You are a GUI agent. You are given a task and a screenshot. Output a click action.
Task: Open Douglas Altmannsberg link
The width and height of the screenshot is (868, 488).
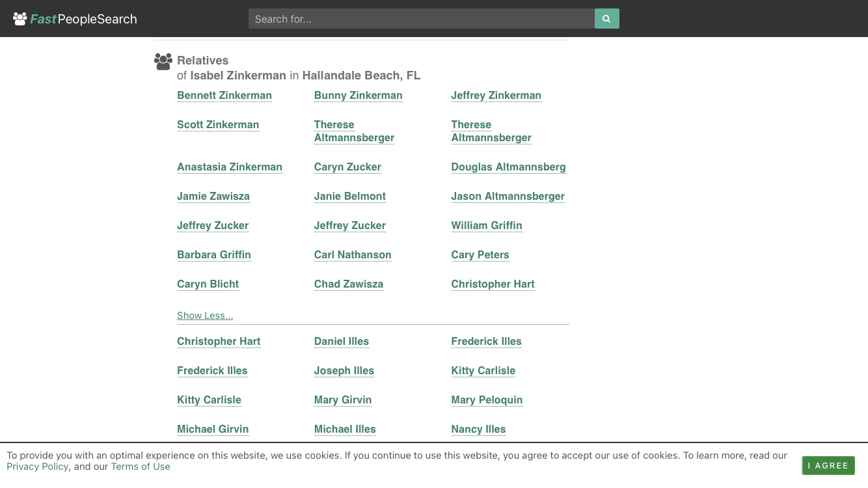point(509,167)
